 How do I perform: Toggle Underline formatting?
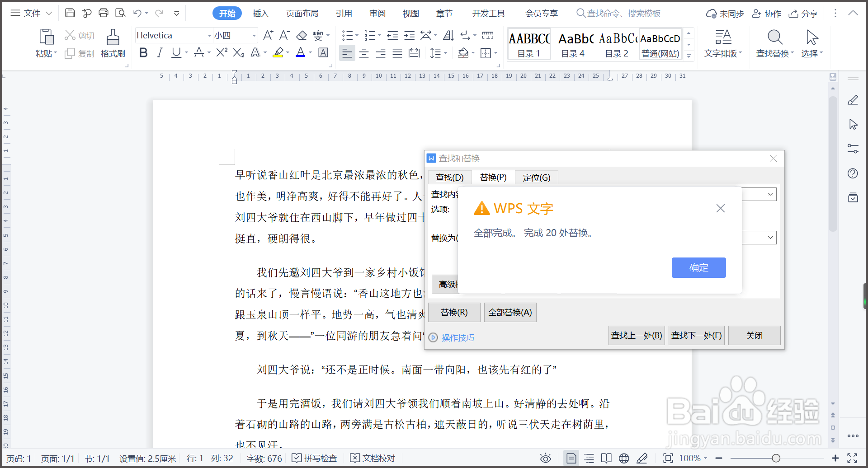175,53
